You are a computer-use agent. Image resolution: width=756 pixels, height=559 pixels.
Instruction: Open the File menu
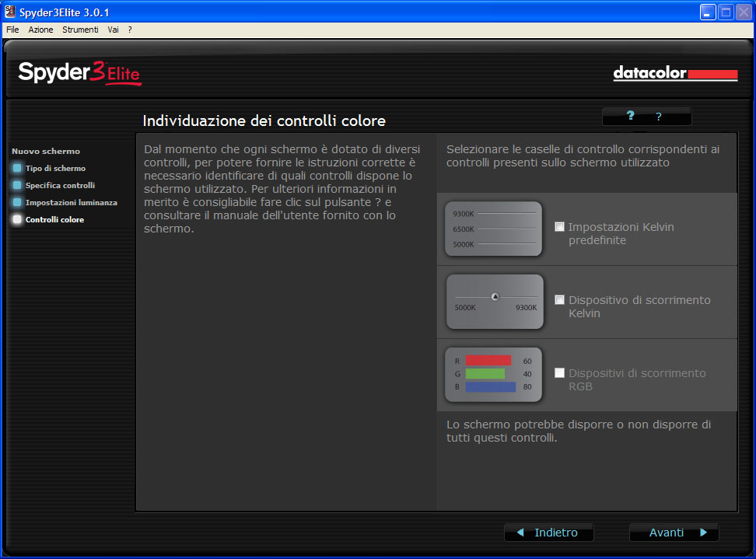12,30
